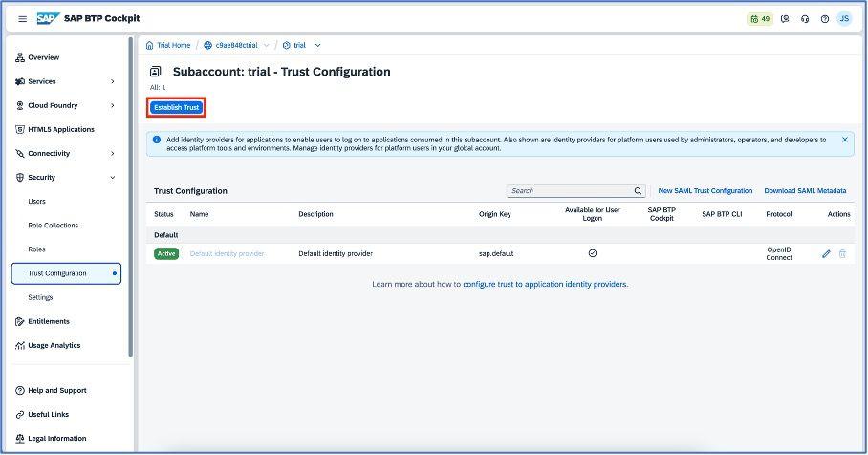This screenshot has width=868, height=455.
Task: Open the trial breadcrumb dropdown arrow
Action: (x=317, y=45)
